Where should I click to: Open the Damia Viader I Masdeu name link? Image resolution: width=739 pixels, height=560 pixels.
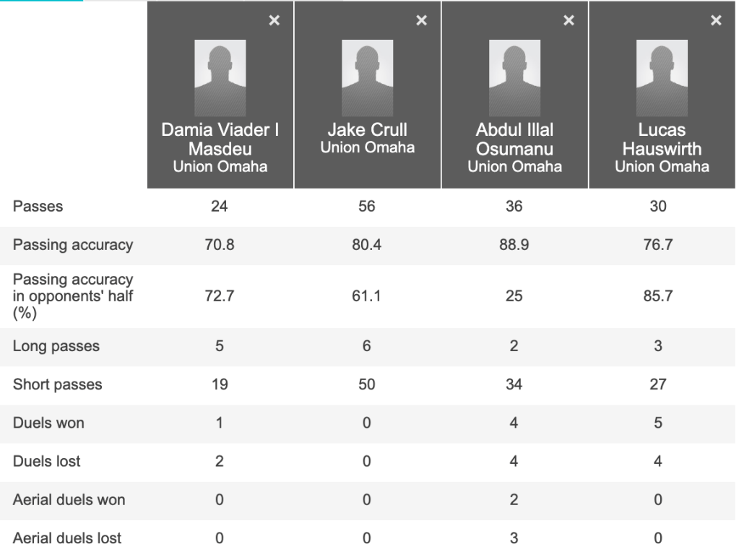click(x=220, y=140)
